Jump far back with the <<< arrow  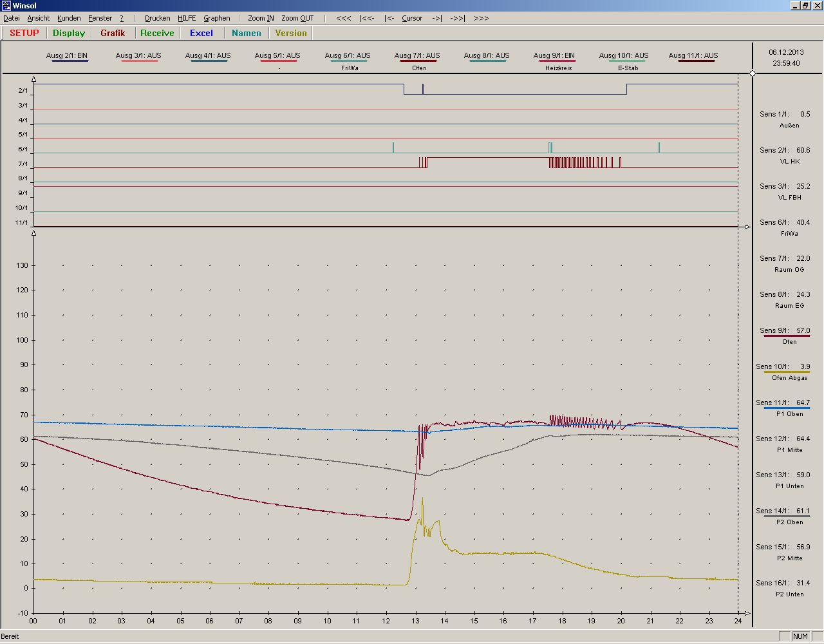click(344, 18)
